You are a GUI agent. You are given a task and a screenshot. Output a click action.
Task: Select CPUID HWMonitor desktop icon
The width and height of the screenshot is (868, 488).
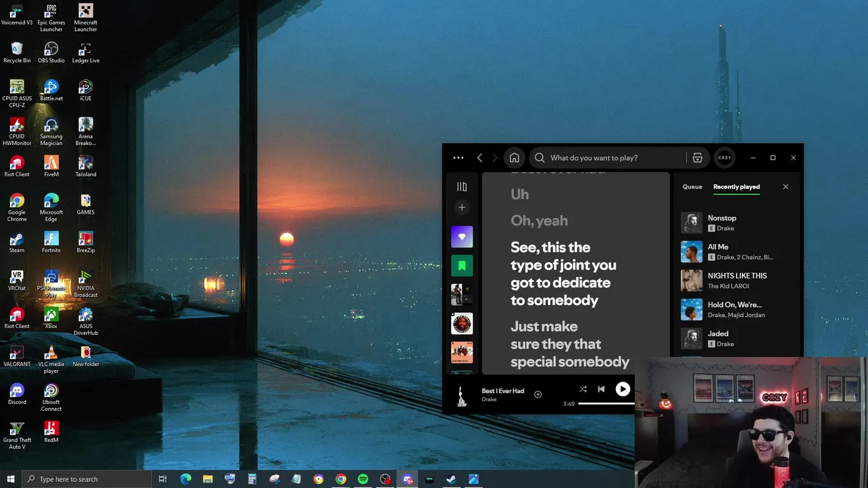(17, 131)
